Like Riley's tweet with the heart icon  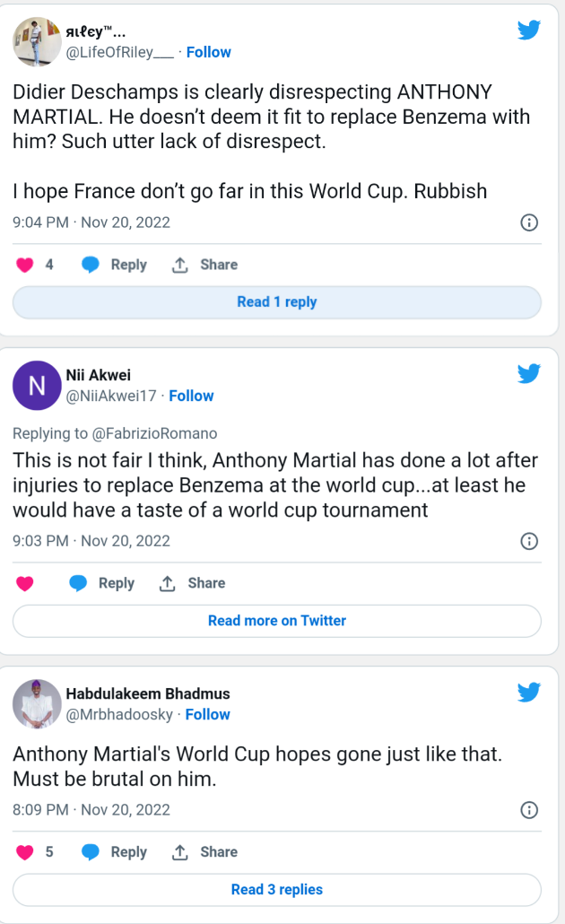25,265
